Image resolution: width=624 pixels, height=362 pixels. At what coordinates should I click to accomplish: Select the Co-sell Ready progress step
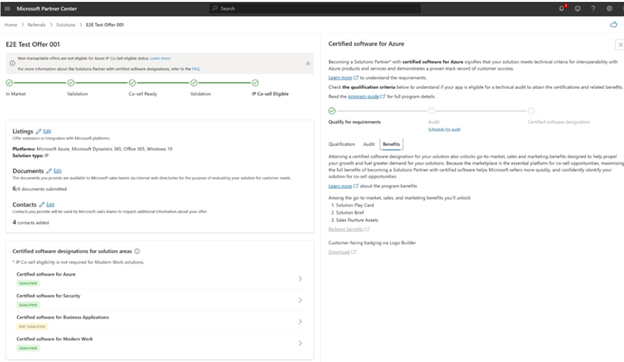(132, 83)
